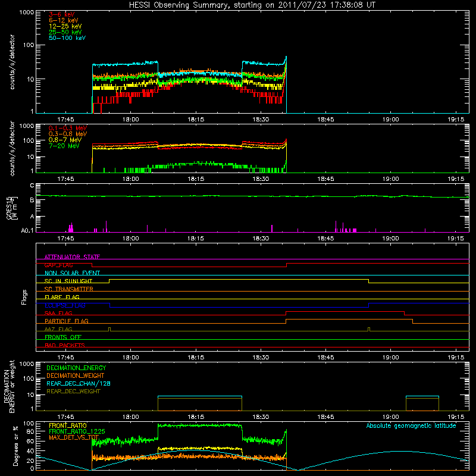Click the 18:45 tick under the GOES plot
Screen dimensions: 476x476
pyautogui.click(x=325, y=239)
